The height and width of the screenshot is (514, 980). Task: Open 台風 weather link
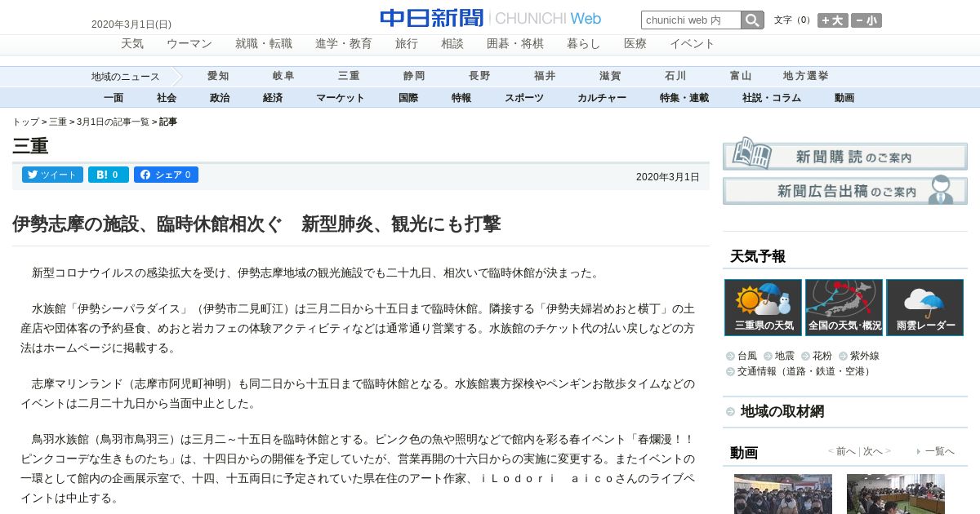point(747,356)
